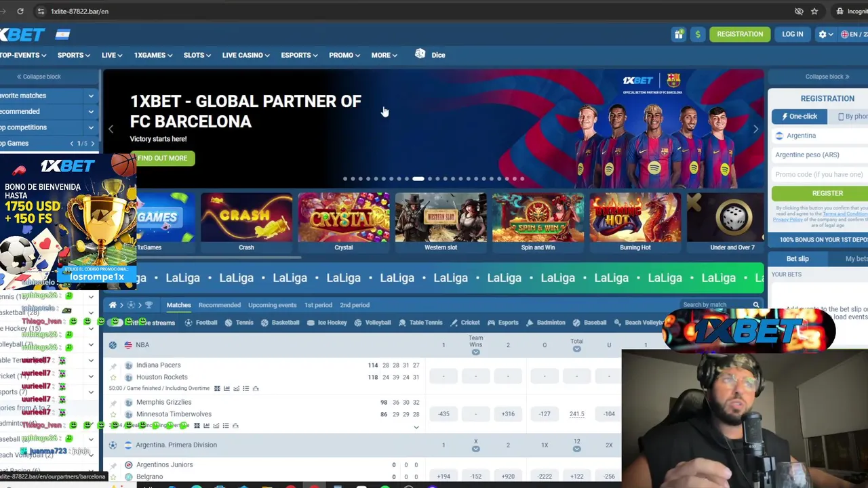
Task: Switch to Matches tab
Action: point(179,305)
